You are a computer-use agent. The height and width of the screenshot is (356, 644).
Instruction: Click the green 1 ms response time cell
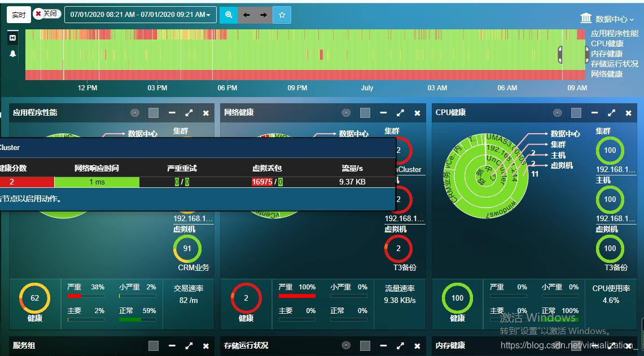[97, 182]
